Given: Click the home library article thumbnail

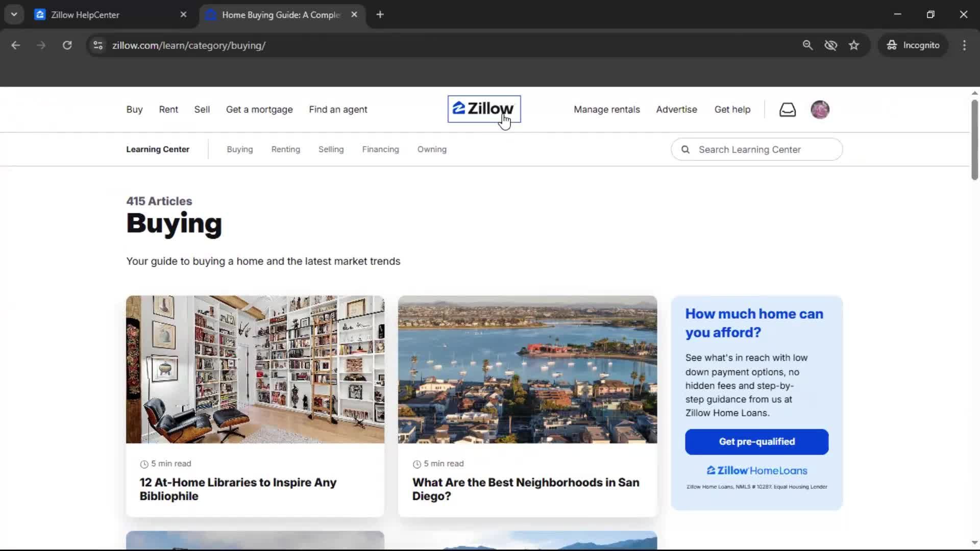Looking at the screenshot, I should click(255, 369).
